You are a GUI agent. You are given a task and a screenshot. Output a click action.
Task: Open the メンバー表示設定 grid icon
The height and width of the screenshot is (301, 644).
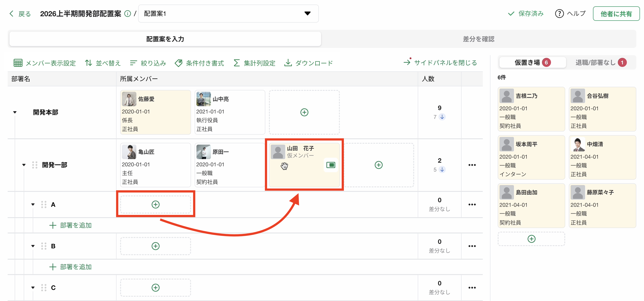coord(18,63)
